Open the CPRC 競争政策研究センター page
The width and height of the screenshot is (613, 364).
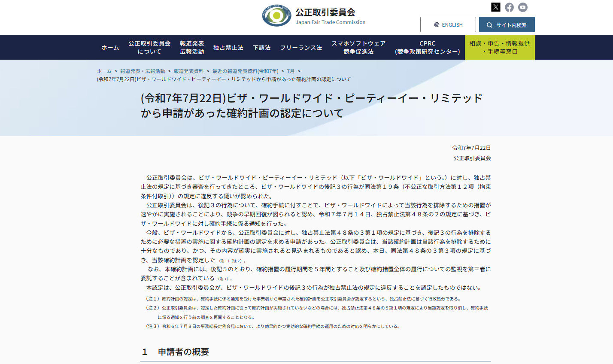coord(428,46)
